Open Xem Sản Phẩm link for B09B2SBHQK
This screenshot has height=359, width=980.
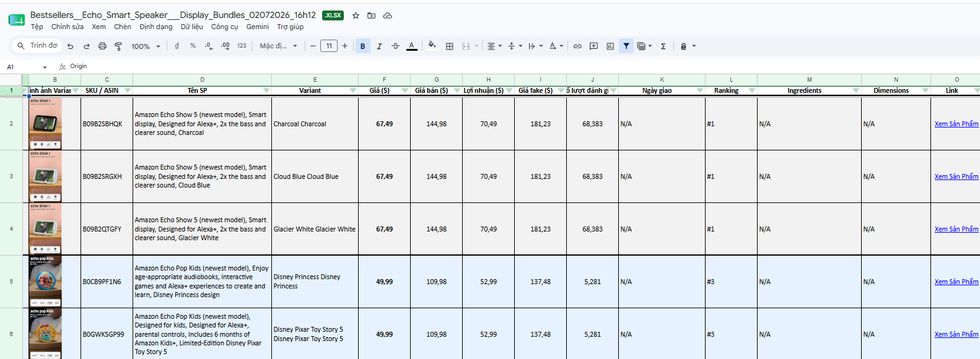956,124
